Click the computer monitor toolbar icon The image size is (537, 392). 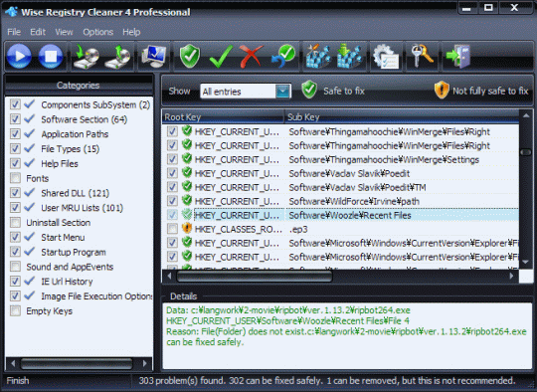pyautogui.click(x=154, y=56)
